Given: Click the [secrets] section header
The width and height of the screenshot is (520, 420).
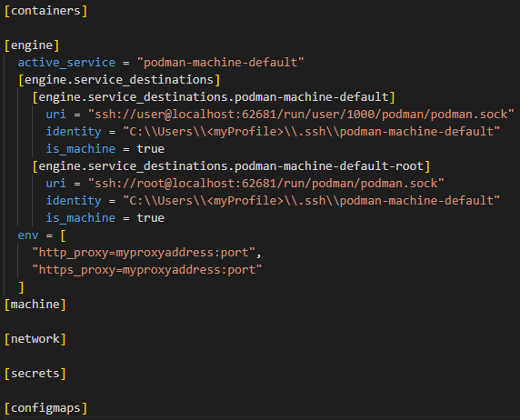Looking at the screenshot, I should 35,374.
